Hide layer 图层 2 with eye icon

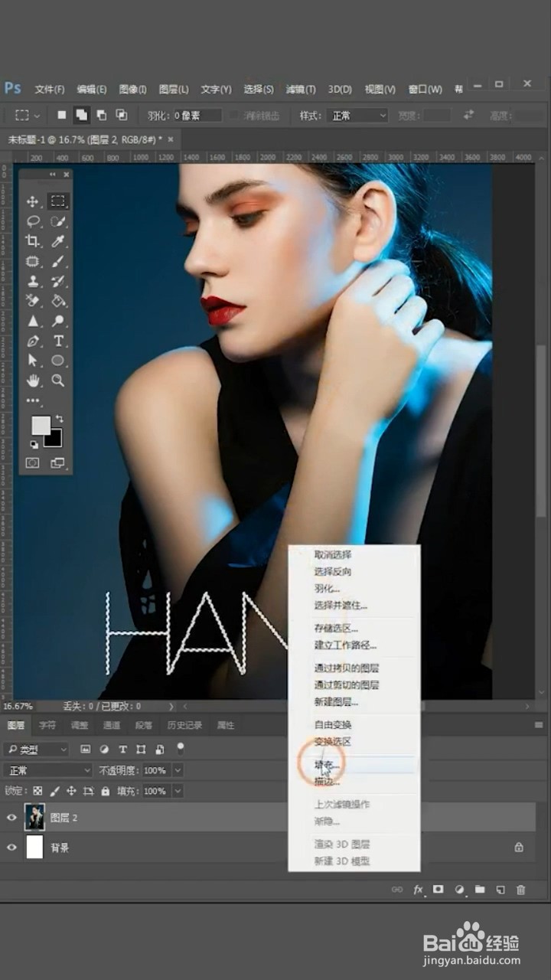11,818
